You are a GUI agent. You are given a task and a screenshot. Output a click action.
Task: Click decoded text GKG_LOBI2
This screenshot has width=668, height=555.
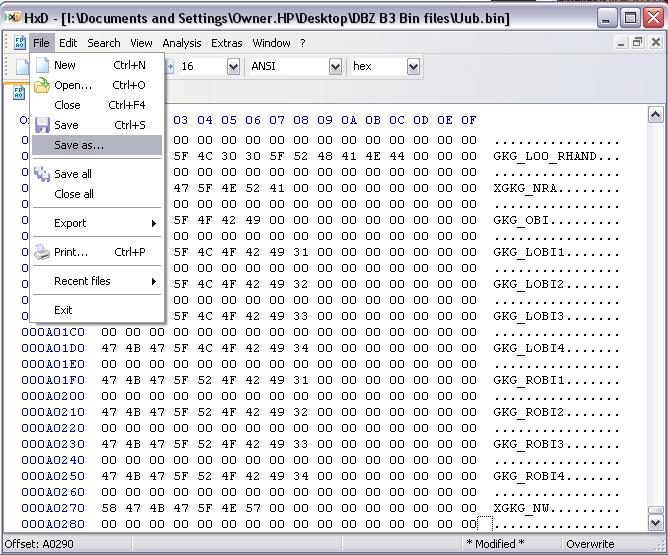[x=529, y=284]
